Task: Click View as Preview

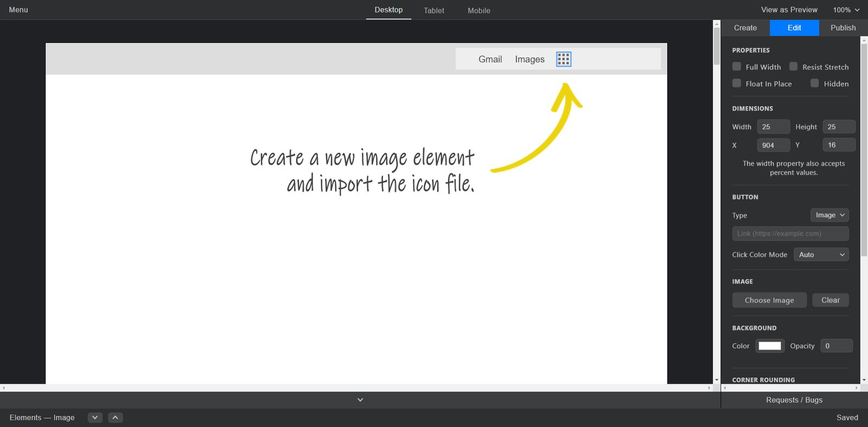Action: coord(789,10)
